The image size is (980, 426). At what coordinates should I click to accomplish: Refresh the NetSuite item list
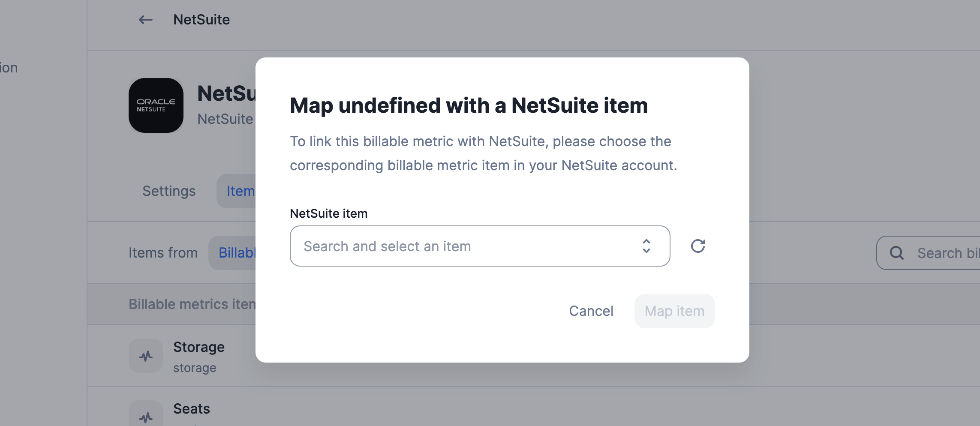[698, 246]
